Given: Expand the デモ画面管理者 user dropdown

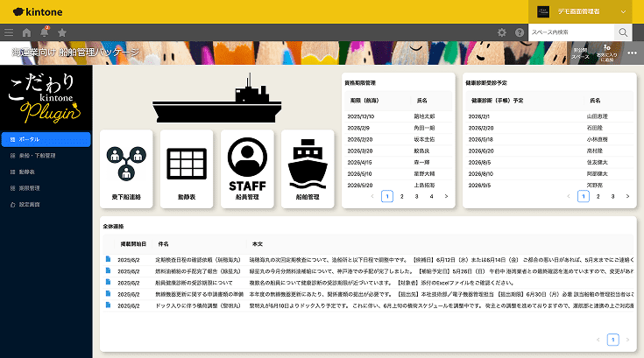Looking at the screenshot, I should pyautogui.click(x=623, y=11).
